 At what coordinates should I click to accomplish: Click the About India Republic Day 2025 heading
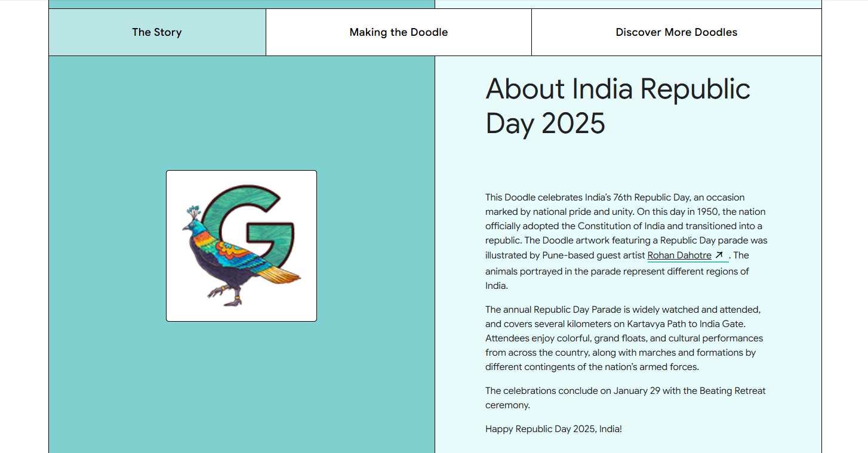[x=617, y=106]
